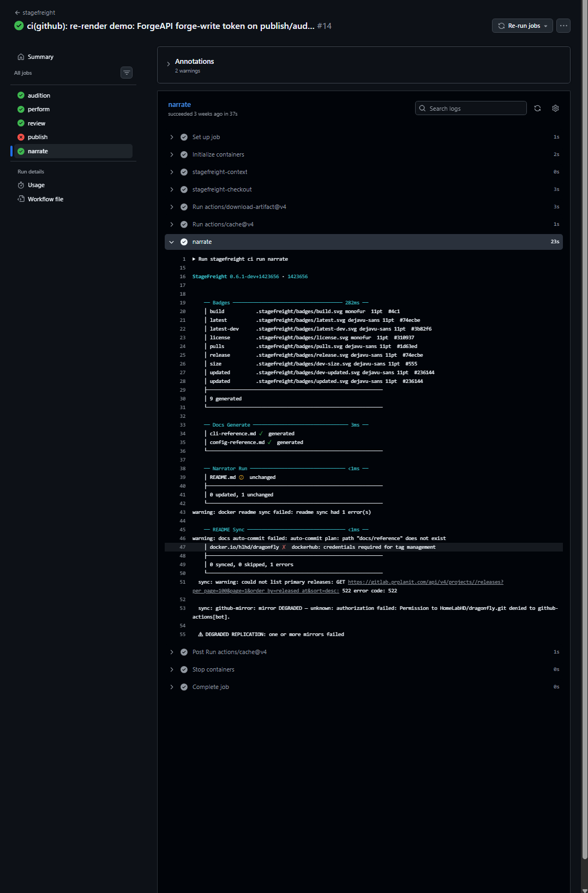
Task: Click the Complete job success check icon
Action: click(184, 687)
